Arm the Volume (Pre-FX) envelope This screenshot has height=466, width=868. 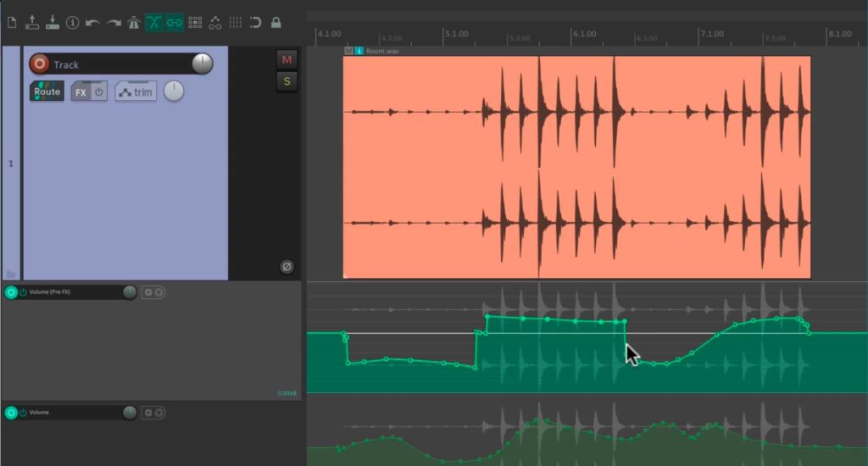click(x=10, y=292)
